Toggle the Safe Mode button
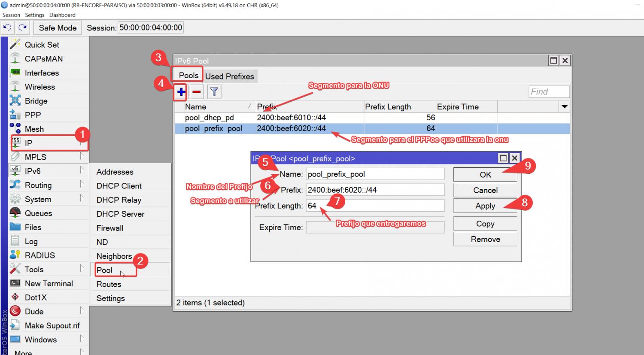 [58, 28]
